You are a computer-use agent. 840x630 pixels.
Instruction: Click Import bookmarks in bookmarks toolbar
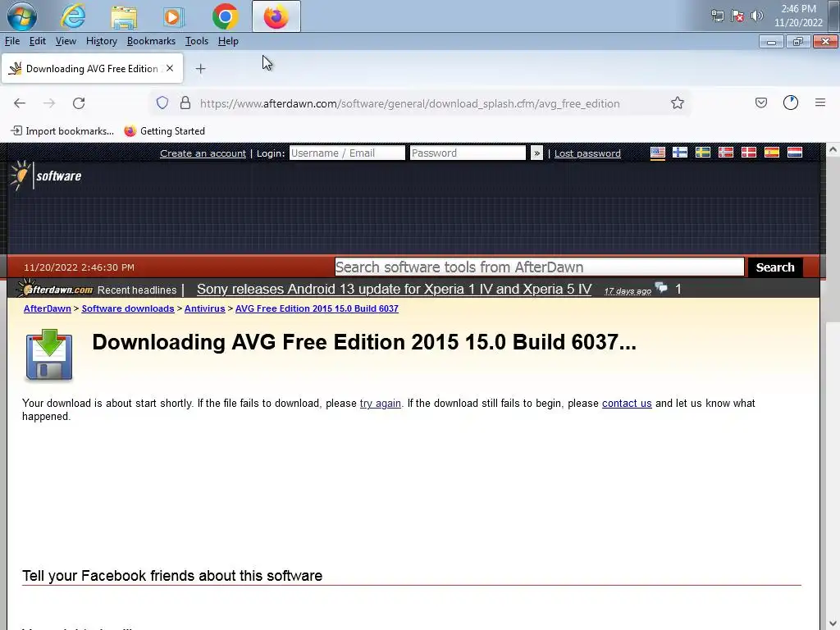(x=63, y=130)
